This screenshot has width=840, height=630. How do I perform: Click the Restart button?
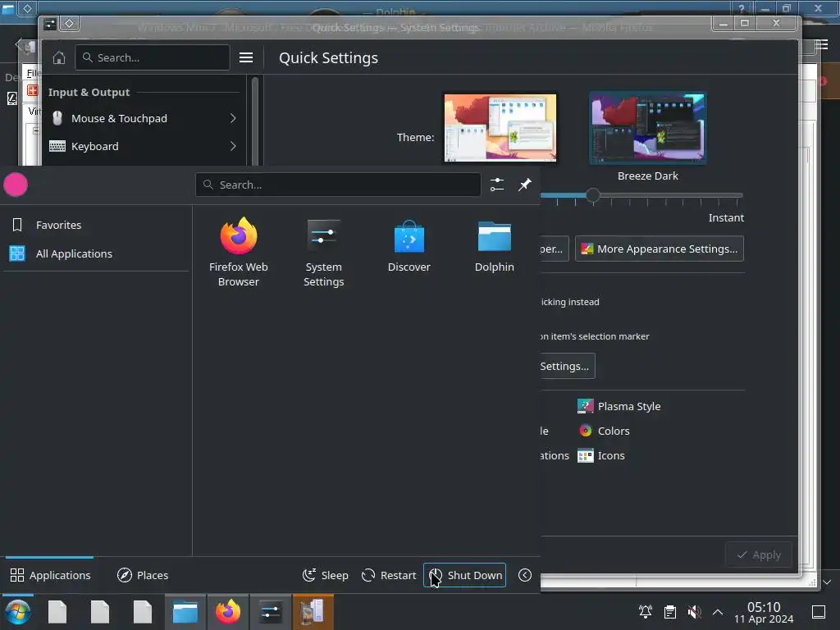click(x=389, y=575)
